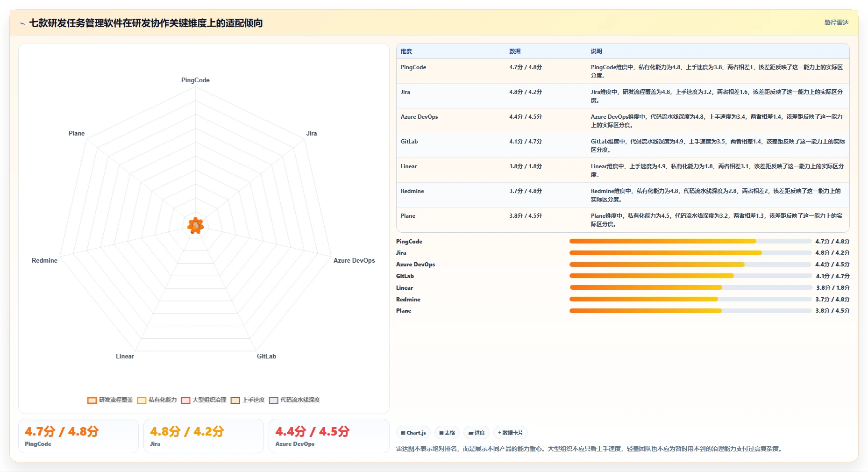This screenshot has height=472, width=868.
Task: Open the PingCode 4.7分 / 4.8分 data card
Action: pyautogui.click(x=78, y=436)
